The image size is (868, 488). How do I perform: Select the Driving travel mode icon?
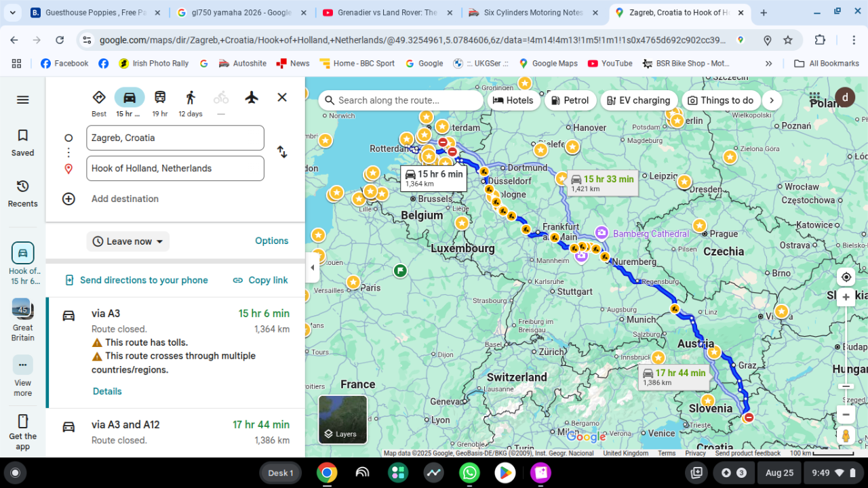(x=130, y=98)
